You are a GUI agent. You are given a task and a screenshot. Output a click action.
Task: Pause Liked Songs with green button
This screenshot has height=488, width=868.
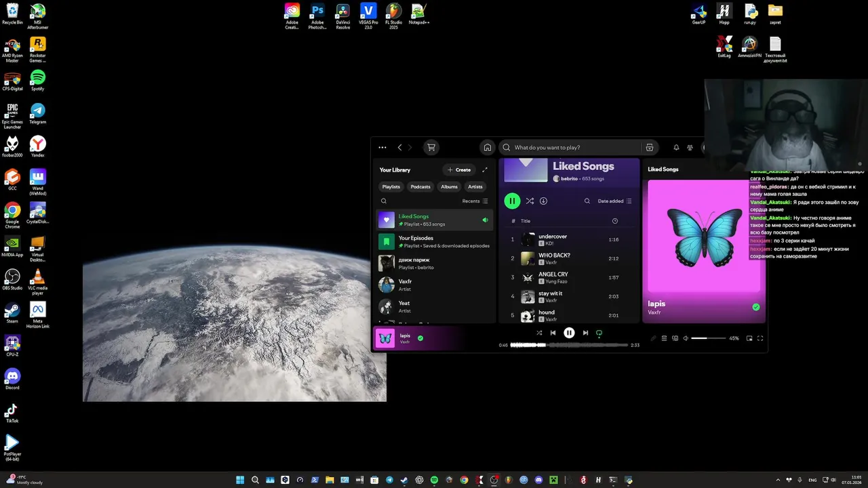[x=512, y=201]
